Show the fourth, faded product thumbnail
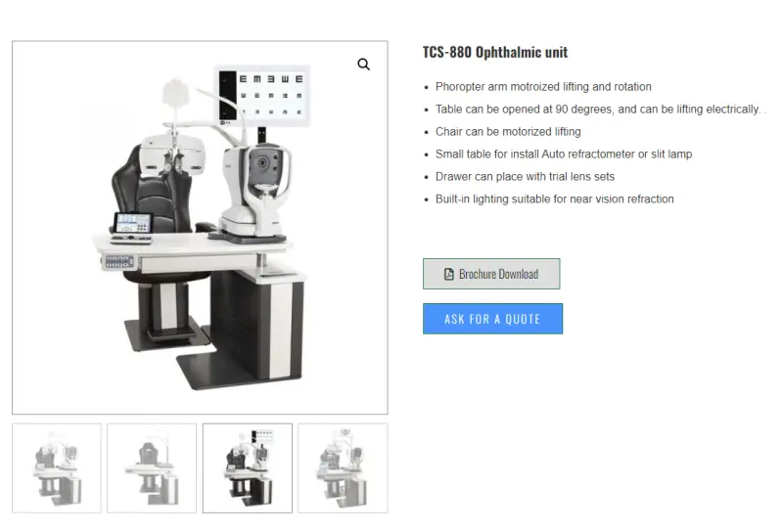Image resolution: width=783 pixels, height=532 pixels. pos(343,468)
